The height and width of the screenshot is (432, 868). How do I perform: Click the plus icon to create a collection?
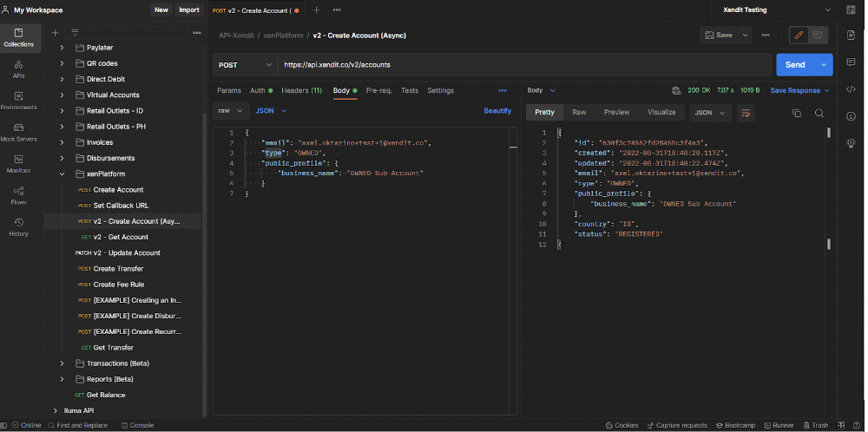(x=55, y=33)
